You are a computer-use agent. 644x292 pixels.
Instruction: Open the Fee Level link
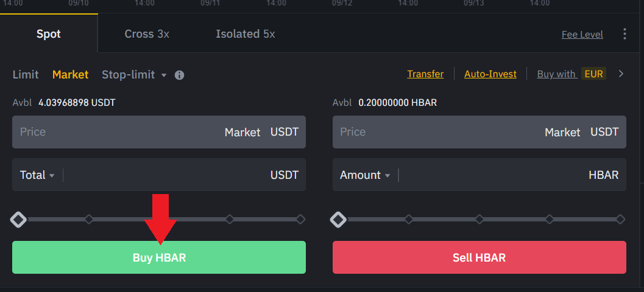582,35
